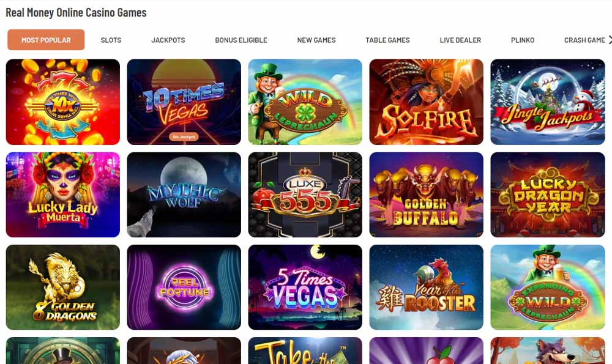The height and width of the screenshot is (364, 612).
Task: Open the Reel Fortune game tile
Action: (184, 287)
